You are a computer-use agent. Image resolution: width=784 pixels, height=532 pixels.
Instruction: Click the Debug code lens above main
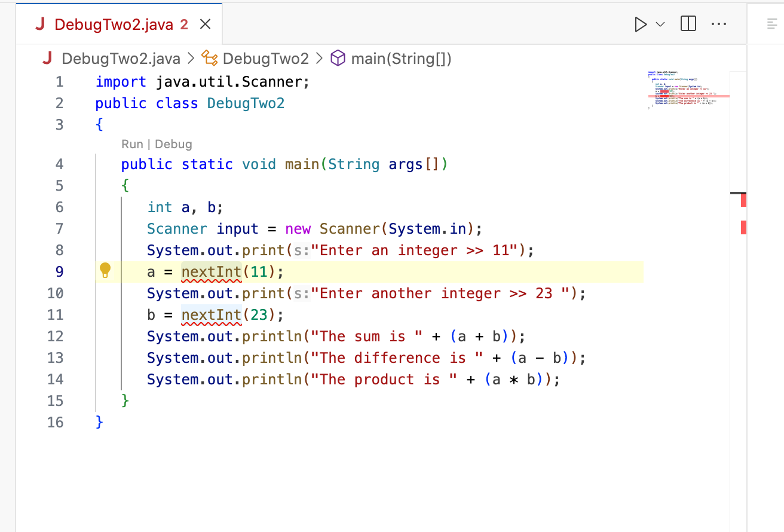(x=173, y=144)
